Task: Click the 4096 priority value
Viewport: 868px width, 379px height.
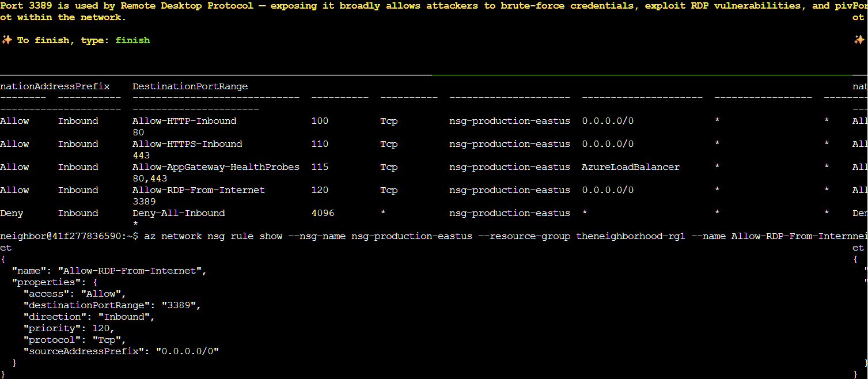Action: click(323, 213)
